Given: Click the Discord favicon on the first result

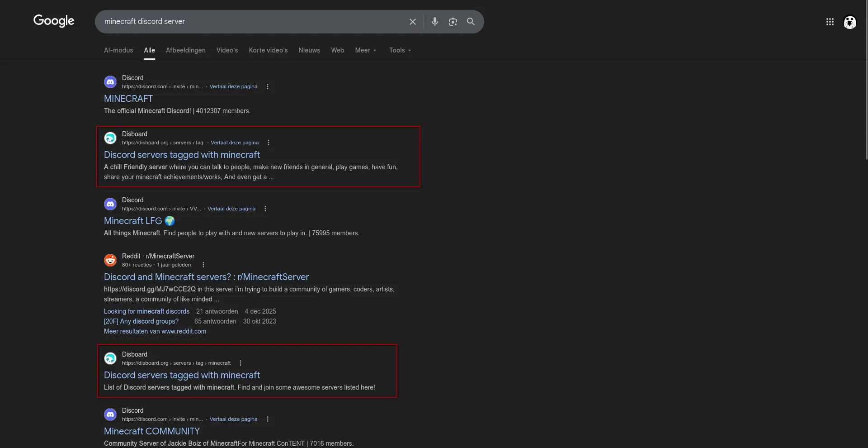Looking at the screenshot, I should click(110, 82).
